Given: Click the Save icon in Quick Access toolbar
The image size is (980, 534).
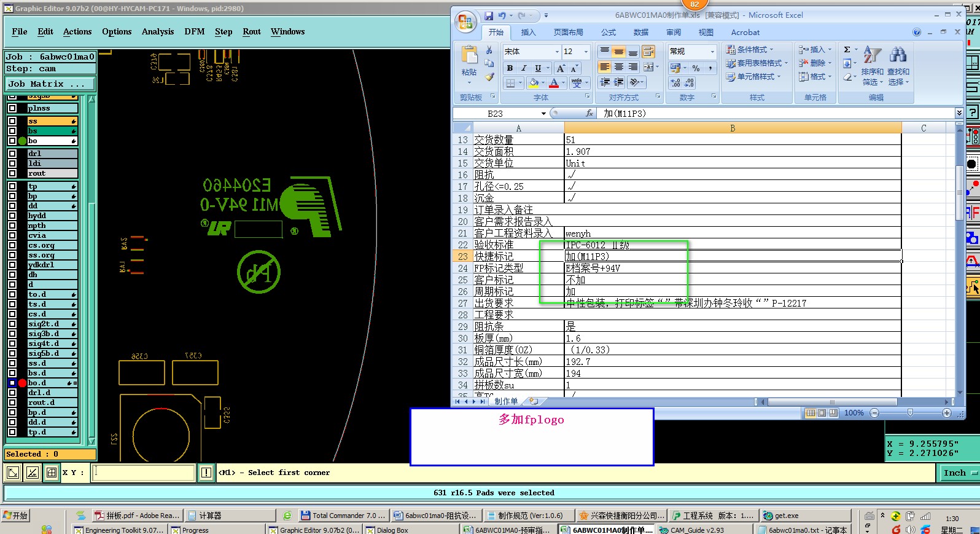Looking at the screenshot, I should pos(489,15).
